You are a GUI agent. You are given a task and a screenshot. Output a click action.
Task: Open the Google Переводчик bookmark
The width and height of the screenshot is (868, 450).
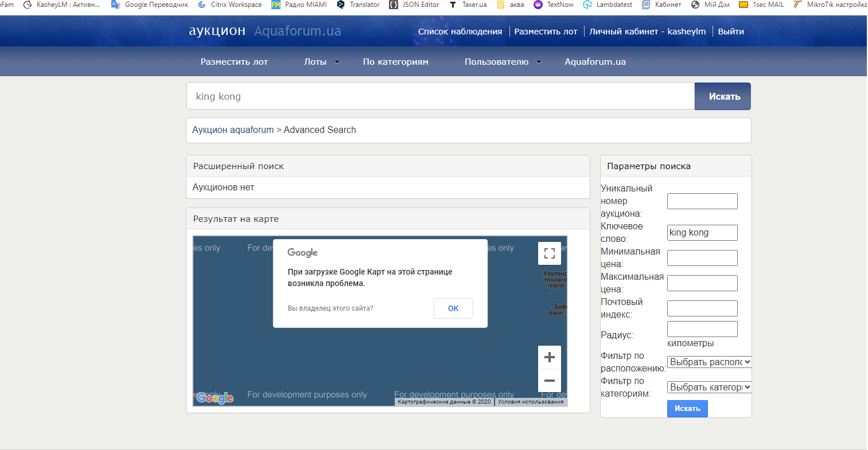coord(150,5)
